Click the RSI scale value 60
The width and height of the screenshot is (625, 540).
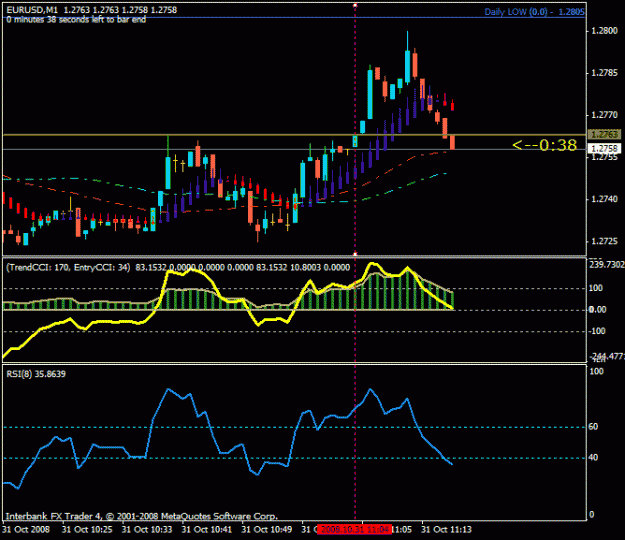click(593, 427)
